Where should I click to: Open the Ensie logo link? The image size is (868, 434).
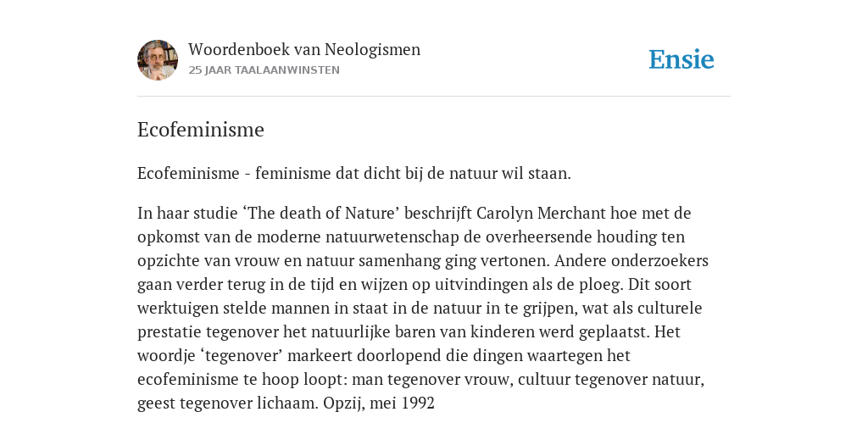click(x=682, y=59)
